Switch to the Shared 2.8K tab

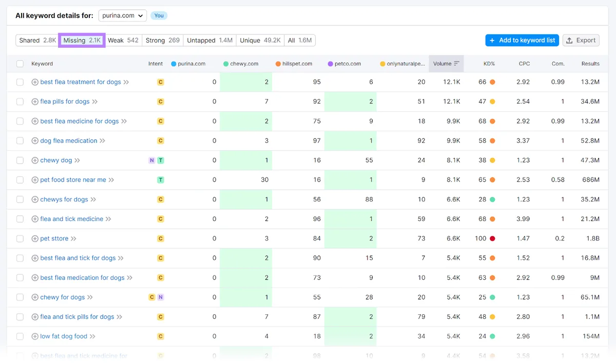tap(37, 41)
